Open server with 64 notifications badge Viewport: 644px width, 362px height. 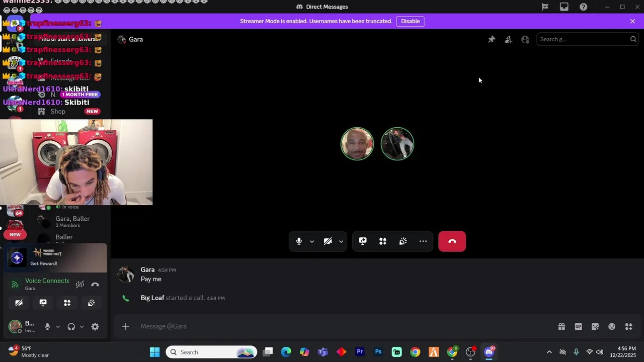(15, 210)
